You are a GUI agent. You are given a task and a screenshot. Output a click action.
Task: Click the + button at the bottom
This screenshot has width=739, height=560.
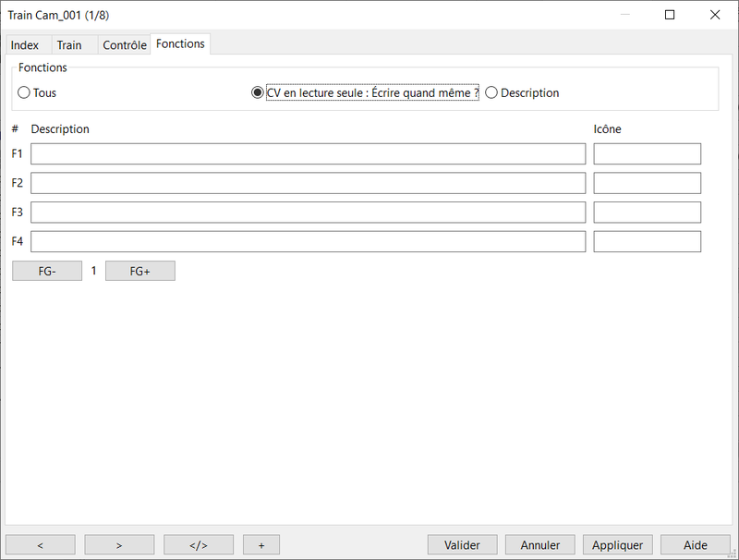[261, 545]
